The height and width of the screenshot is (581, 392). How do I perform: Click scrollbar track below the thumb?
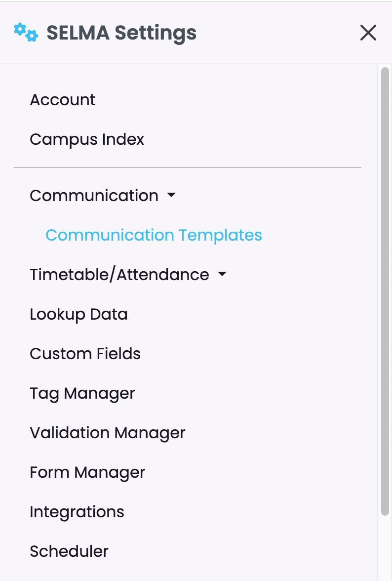pyautogui.click(x=385, y=548)
